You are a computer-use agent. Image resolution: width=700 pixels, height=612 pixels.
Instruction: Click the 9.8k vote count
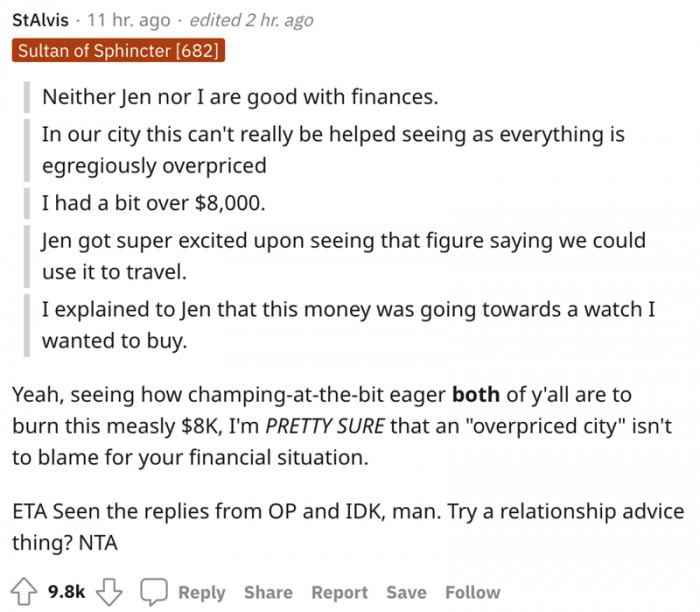pos(67,592)
